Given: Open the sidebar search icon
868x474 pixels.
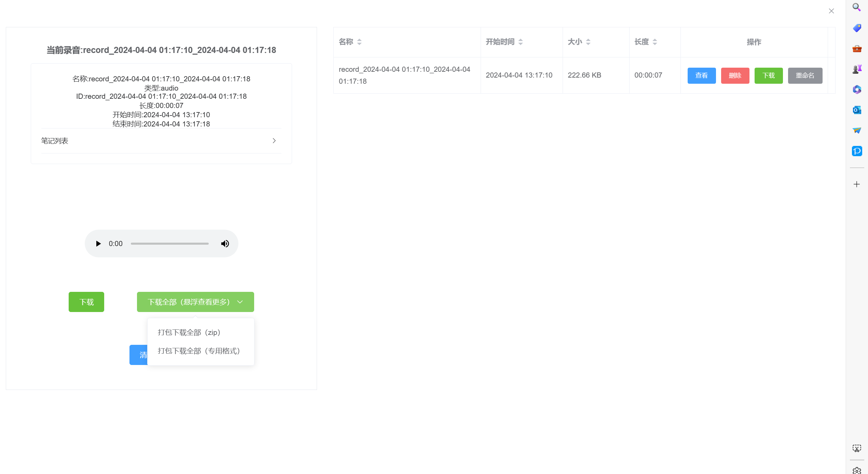Looking at the screenshot, I should (857, 7).
